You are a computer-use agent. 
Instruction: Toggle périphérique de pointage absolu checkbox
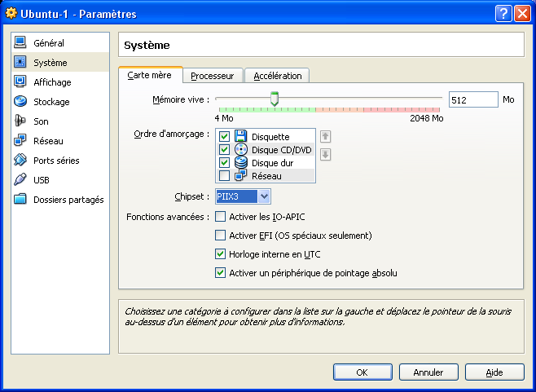[220, 273]
